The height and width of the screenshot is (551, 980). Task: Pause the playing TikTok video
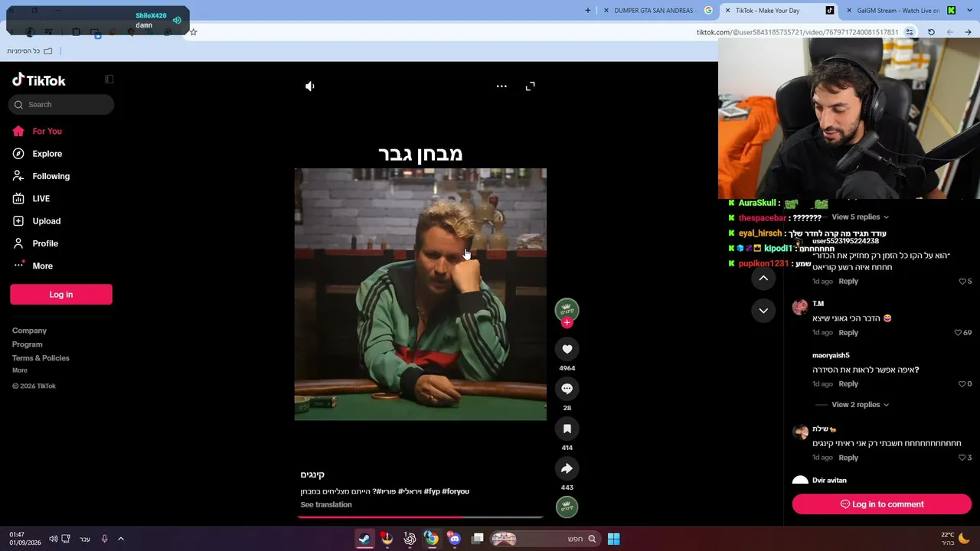(420, 295)
